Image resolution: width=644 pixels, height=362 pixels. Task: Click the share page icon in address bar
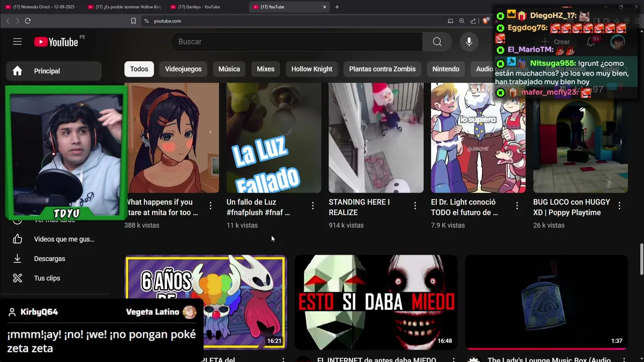(x=473, y=21)
